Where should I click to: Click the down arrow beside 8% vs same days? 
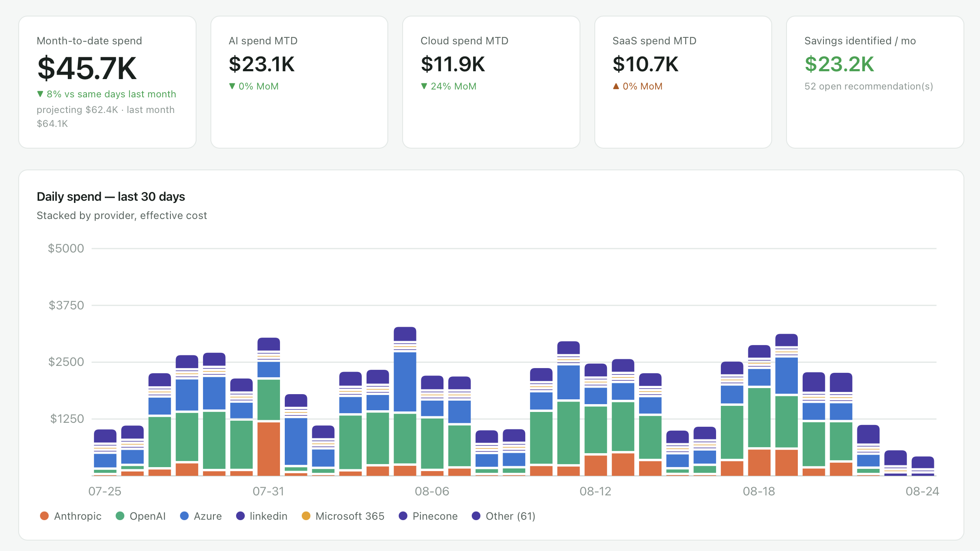click(x=40, y=94)
